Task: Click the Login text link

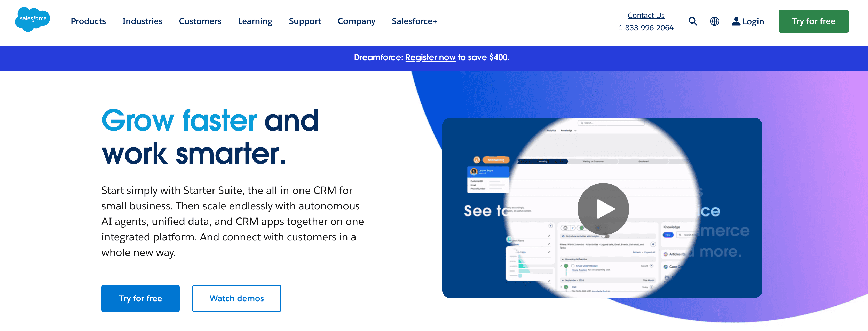Action: point(753,21)
